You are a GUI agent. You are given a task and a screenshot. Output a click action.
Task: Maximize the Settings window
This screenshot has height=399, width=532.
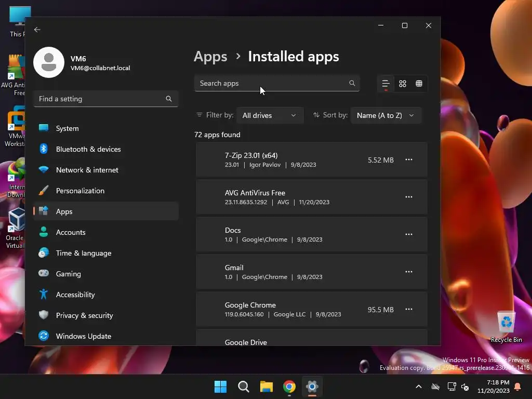[x=404, y=25]
